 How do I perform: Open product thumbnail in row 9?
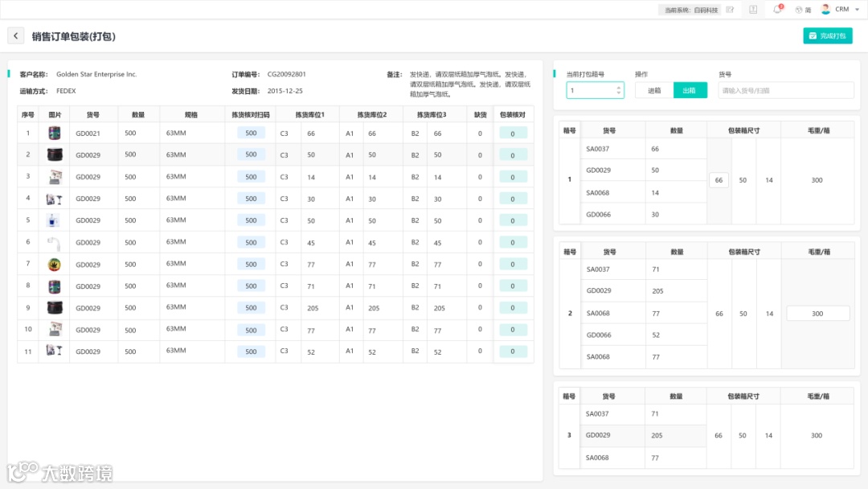pos(55,307)
